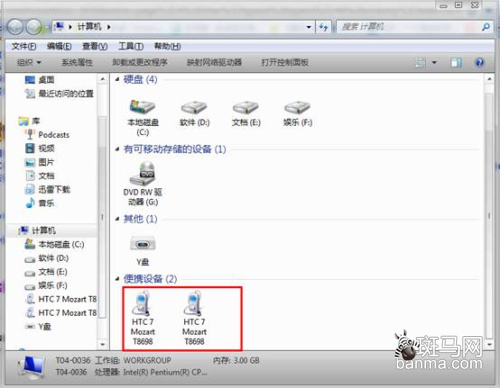Open the view options dropdown arrow
The width and height of the screenshot is (500, 388).
pos(434,62)
